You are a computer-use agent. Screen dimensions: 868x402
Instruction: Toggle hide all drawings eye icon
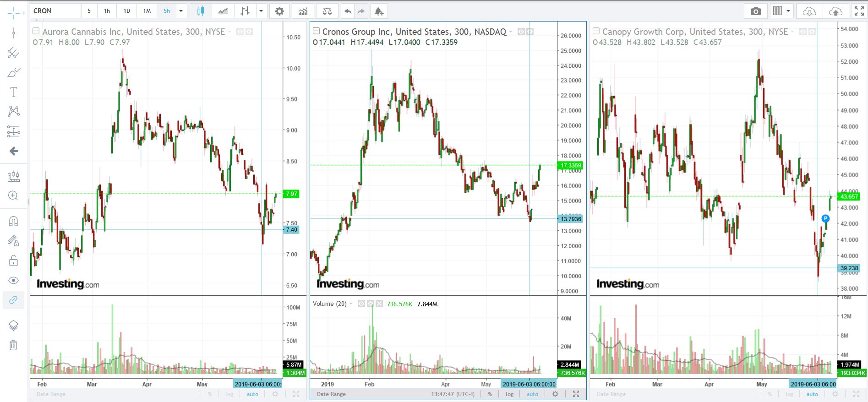14,280
